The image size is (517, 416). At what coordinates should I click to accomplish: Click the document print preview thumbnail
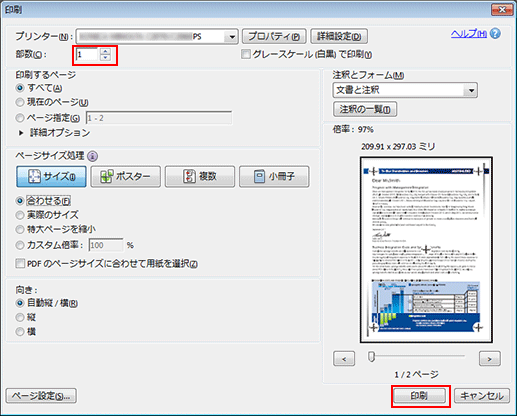[426, 250]
